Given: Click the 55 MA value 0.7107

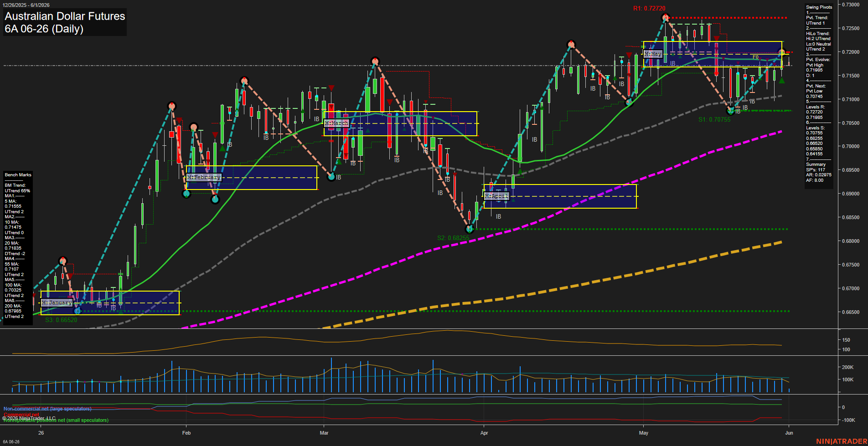Looking at the screenshot, I should point(12,269).
